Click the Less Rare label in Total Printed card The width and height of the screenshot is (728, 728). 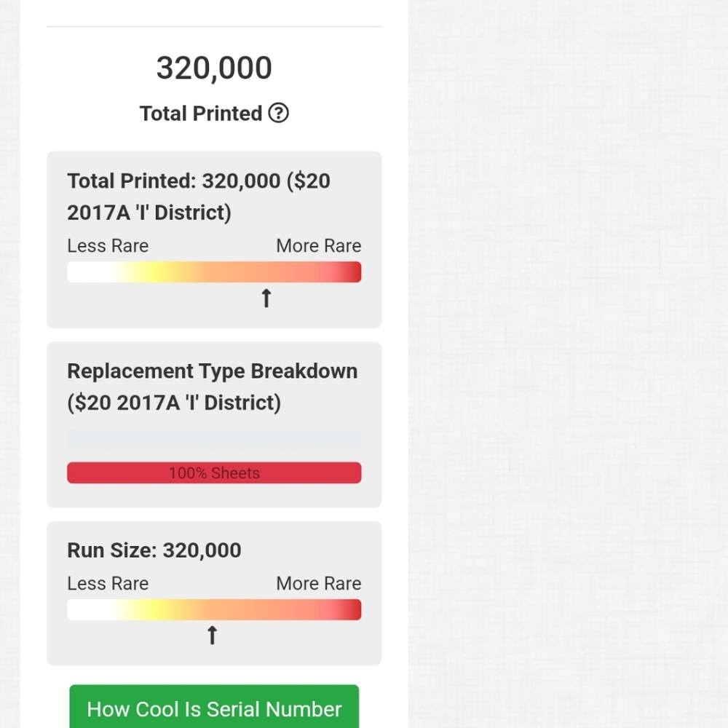pos(108,245)
